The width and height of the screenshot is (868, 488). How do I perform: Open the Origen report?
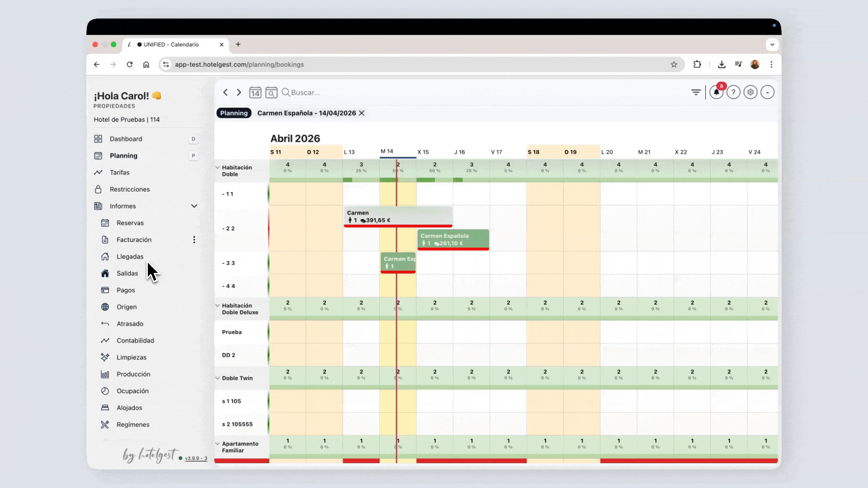pos(127,307)
